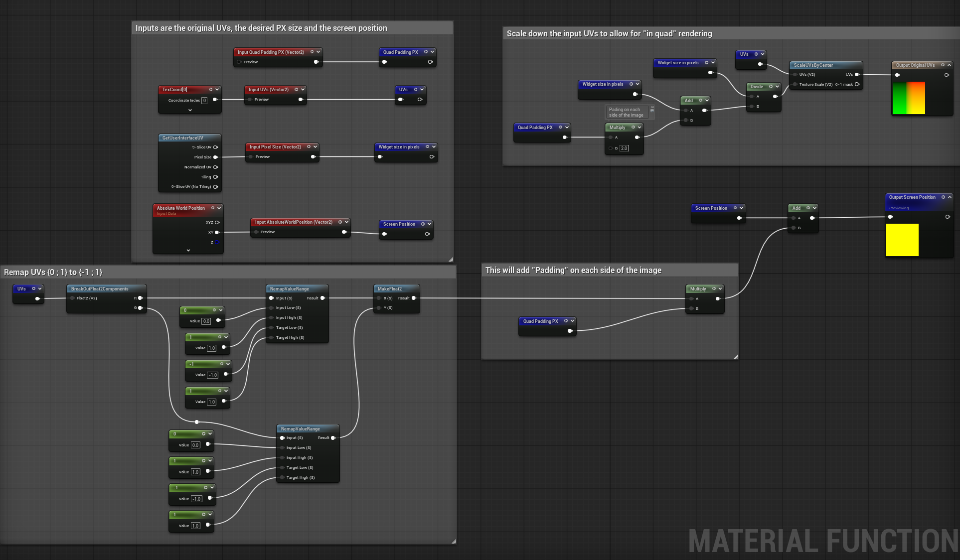Grab resize handle of Inputs comment box
960x560 pixels.
[x=451, y=259]
